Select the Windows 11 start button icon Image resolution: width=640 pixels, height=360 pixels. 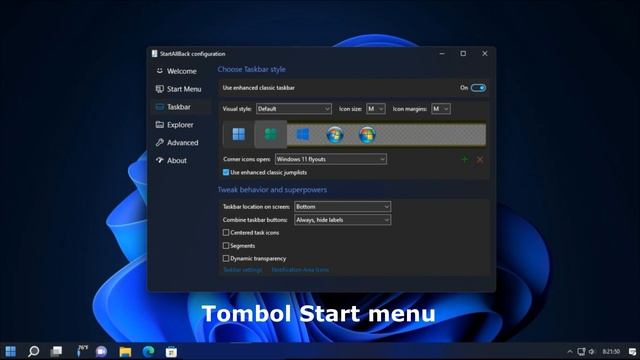(239, 134)
